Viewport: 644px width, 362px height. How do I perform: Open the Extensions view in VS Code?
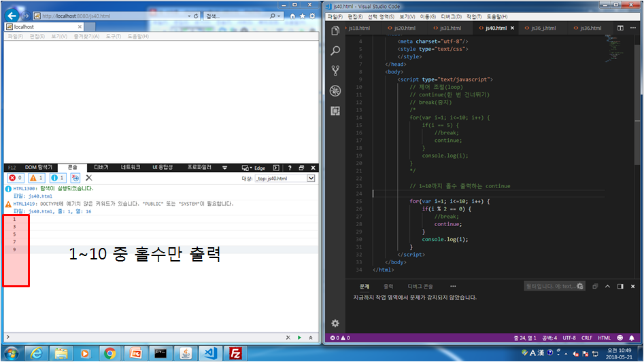[335, 111]
